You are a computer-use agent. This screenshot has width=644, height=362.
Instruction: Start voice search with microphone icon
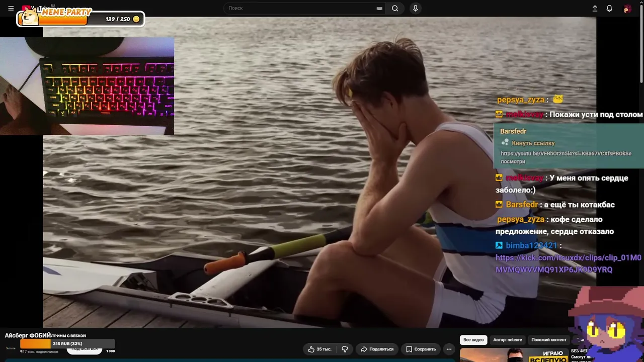(415, 8)
